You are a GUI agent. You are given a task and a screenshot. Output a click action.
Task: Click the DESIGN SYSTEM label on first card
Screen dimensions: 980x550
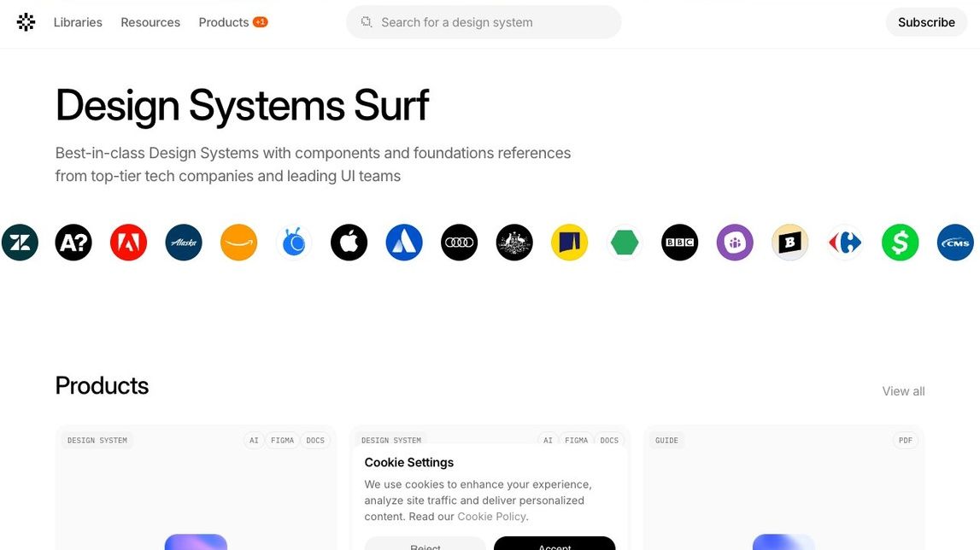click(97, 441)
